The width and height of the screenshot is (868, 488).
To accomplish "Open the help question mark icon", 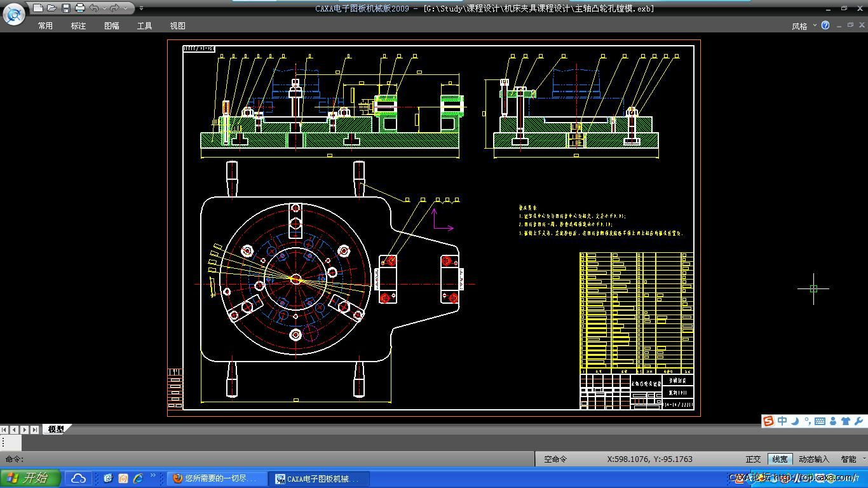I will tap(825, 25).
